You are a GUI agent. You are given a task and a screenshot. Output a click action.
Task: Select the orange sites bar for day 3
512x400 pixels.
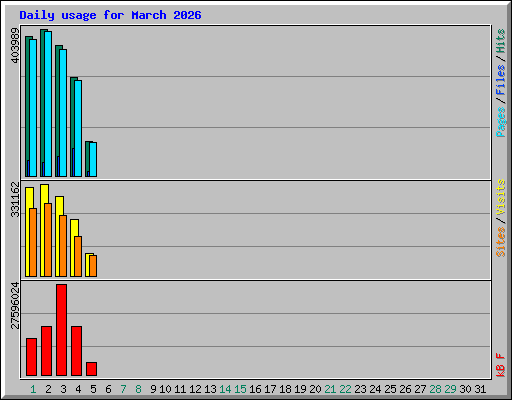coord(63,246)
